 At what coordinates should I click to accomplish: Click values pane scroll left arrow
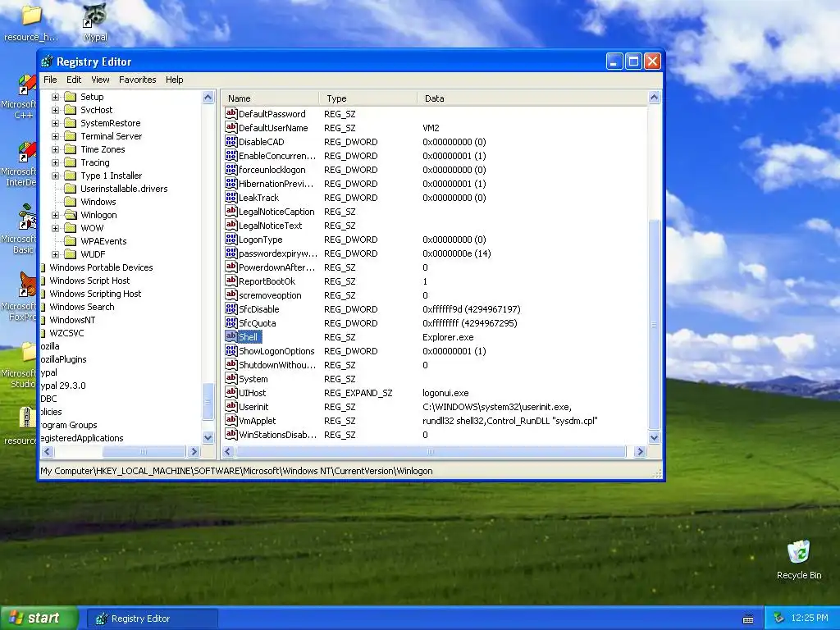[228, 452]
